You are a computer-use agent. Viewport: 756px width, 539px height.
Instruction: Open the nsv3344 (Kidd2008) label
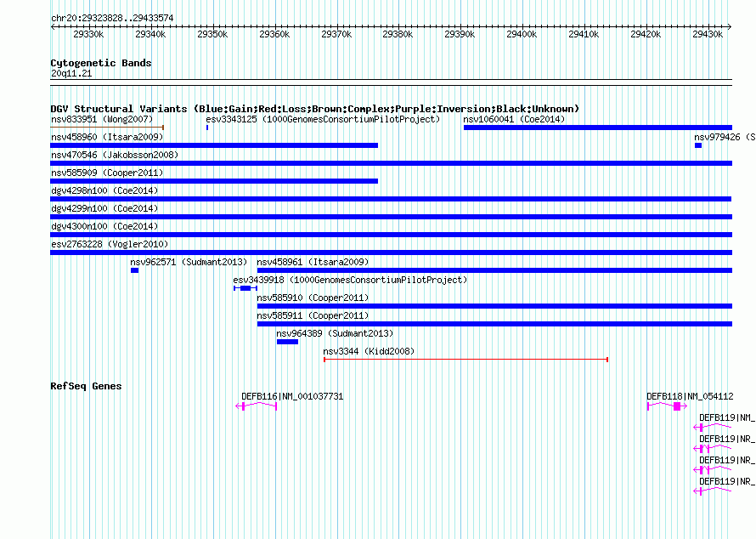369,351
